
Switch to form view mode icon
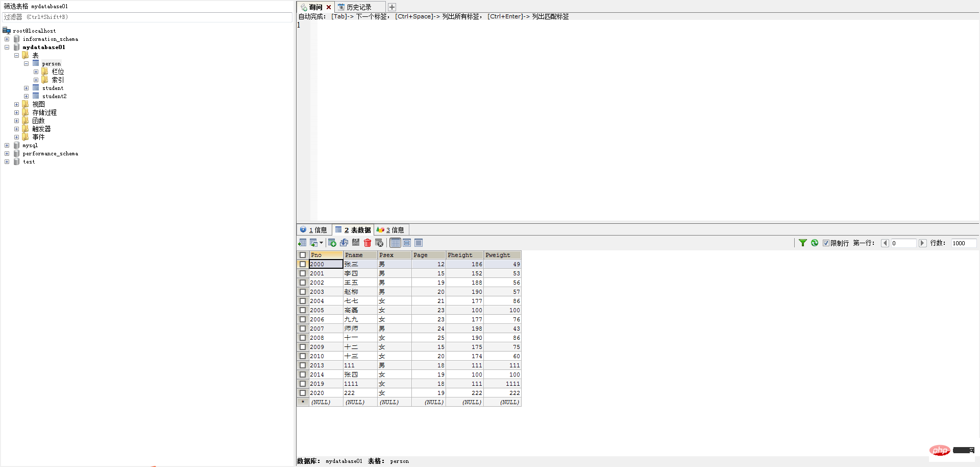[x=407, y=243]
